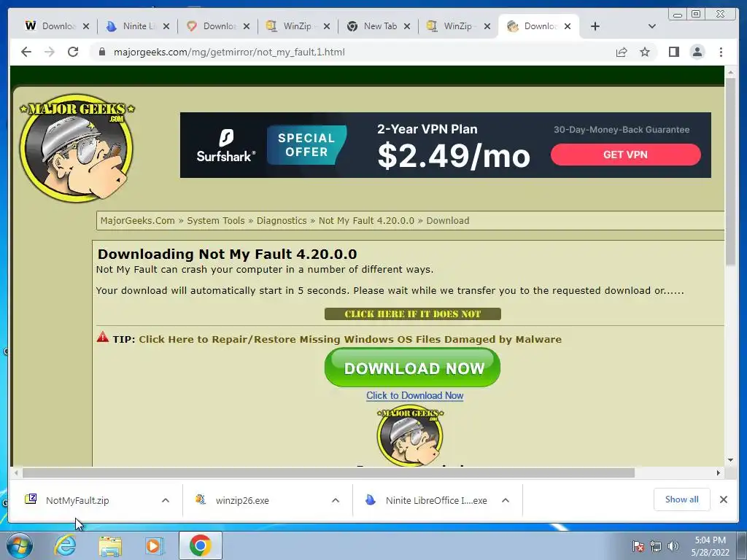Open Windows Explorer from taskbar

[110, 545]
